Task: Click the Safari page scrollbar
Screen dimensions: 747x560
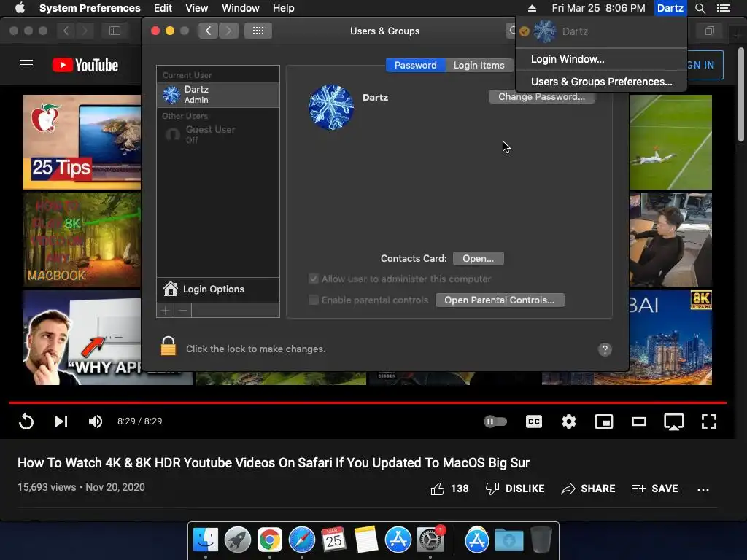Action: click(x=741, y=94)
